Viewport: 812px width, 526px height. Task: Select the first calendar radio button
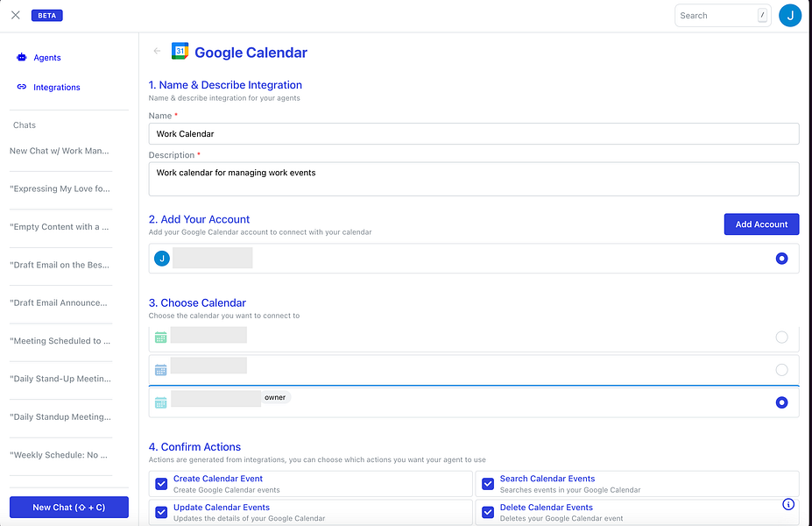pos(781,338)
